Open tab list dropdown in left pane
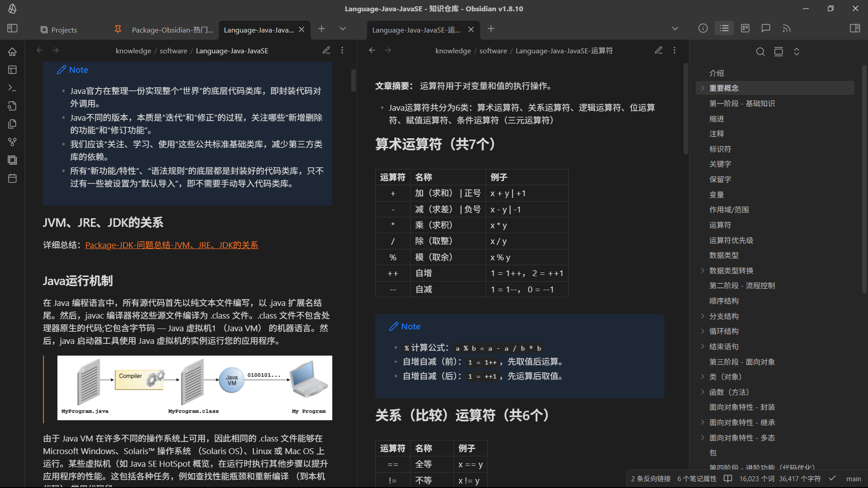Screen dimensions: 868x488 point(343,29)
